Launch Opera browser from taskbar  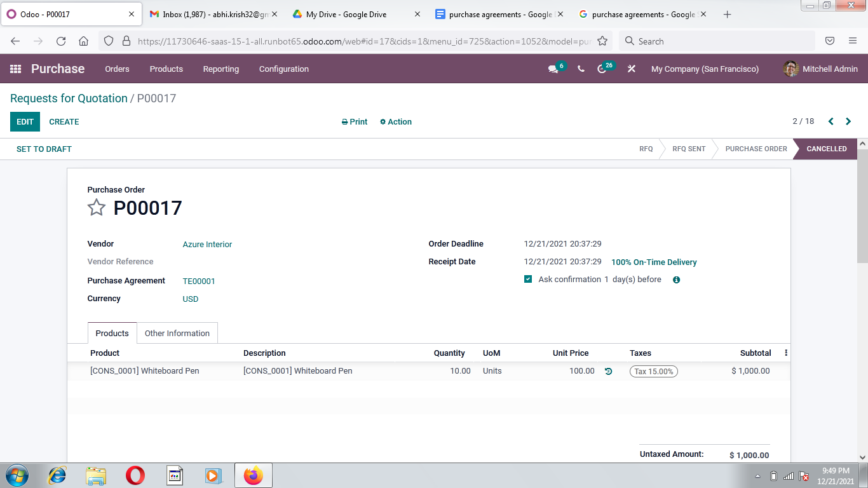point(135,475)
